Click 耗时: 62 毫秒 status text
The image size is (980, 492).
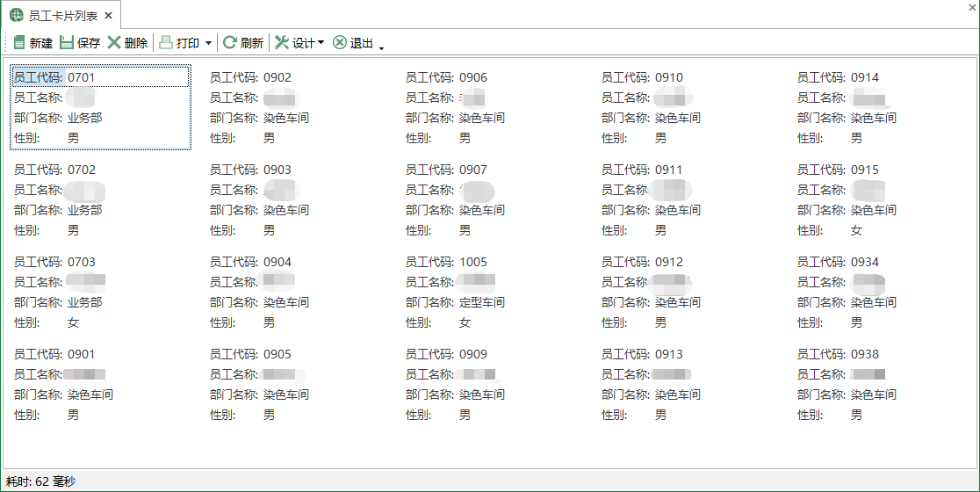click(40, 481)
